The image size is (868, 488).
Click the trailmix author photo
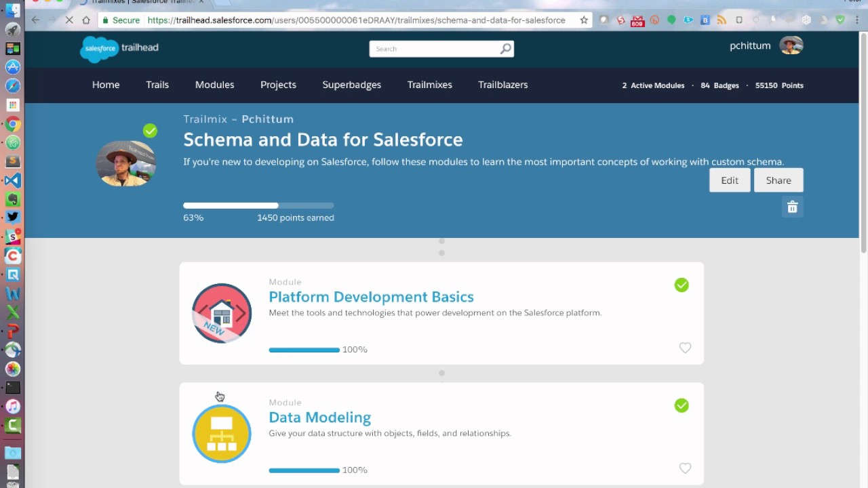[x=126, y=163]
